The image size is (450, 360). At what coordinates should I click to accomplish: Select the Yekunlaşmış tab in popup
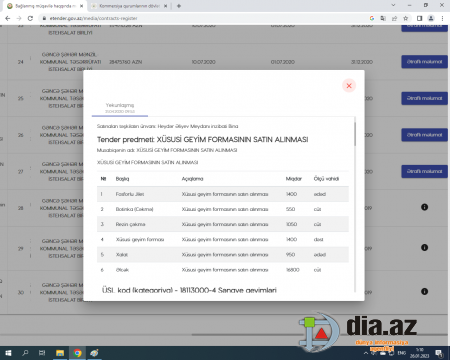(x=120, y=108)
